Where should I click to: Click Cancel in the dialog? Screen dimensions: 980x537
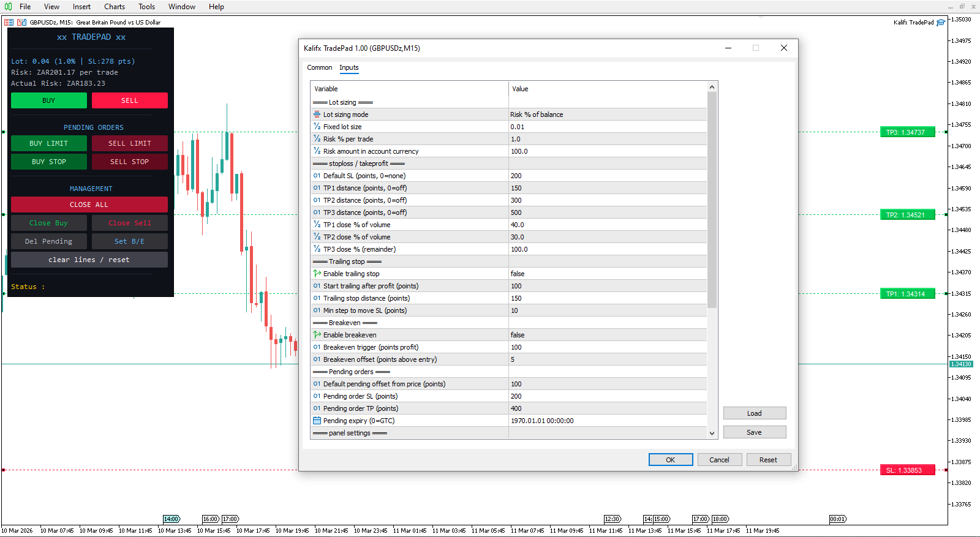pyautogui.click(x=720, y=460)
